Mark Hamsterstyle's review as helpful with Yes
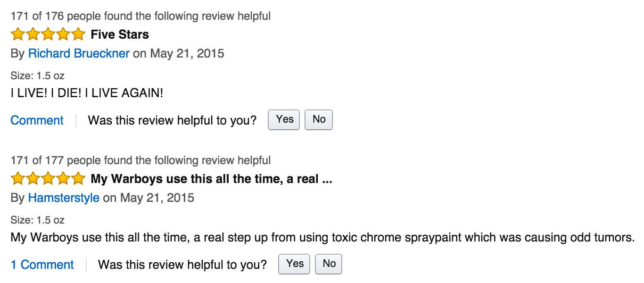644x283 pixels. coord(294,264)
